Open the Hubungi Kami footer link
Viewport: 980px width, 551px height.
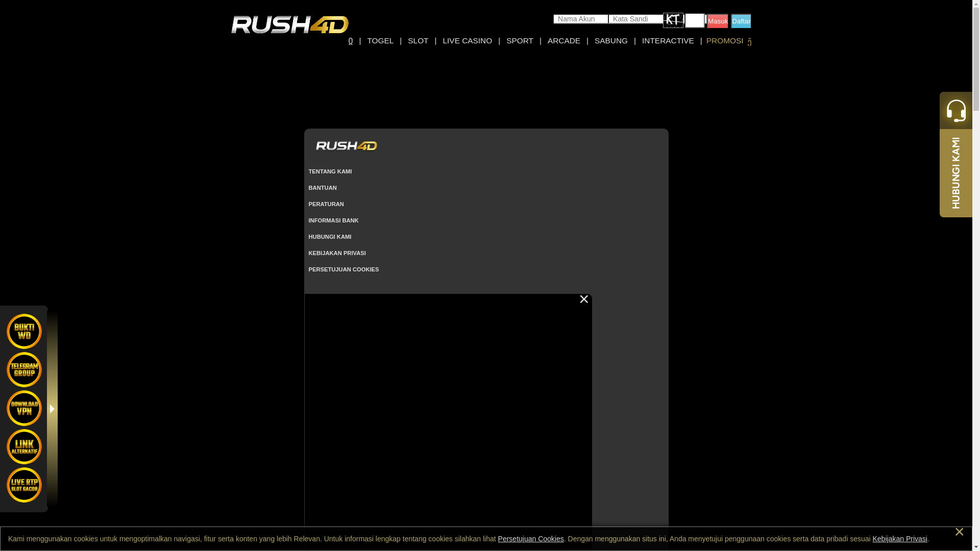click(330, 237)
